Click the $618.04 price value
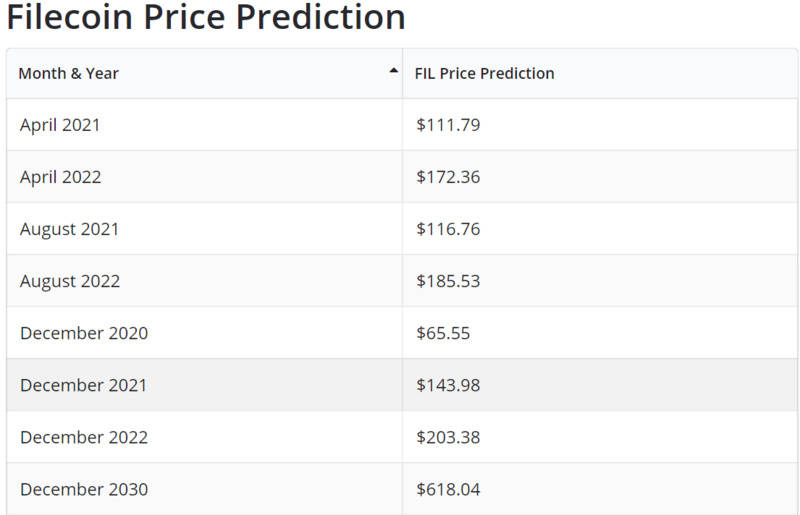Screen dimensions: 800x515 [448, 489]
